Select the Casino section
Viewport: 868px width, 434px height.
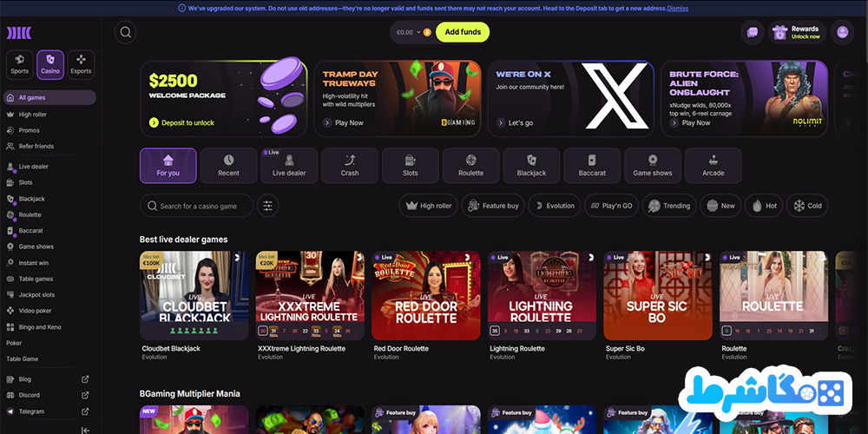click(50, 65)
